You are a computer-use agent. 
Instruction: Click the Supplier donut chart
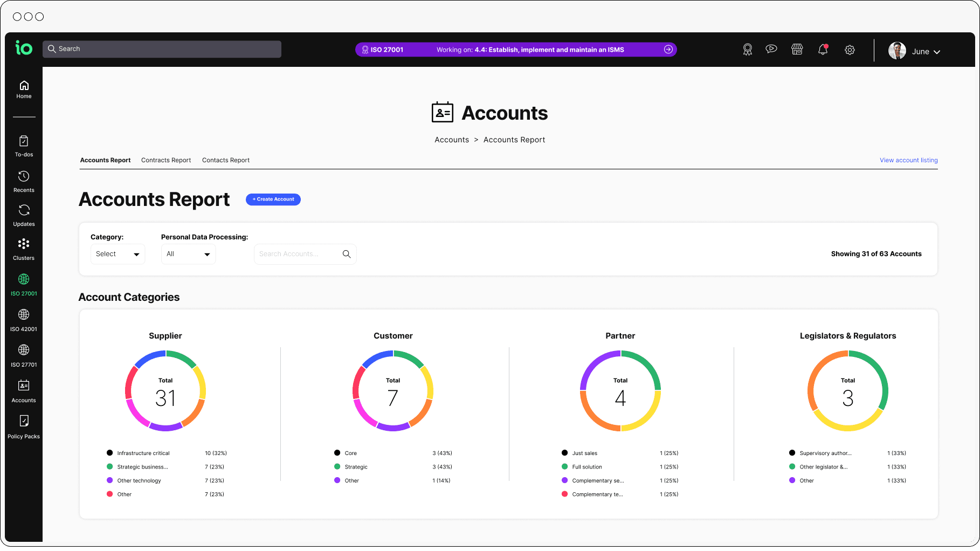coord(165,391)
